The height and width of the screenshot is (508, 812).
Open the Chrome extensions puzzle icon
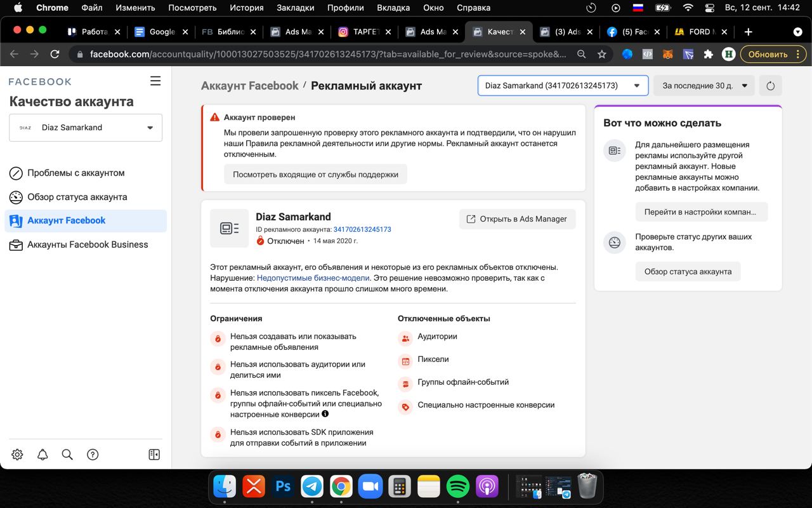[x=709, y=55]
